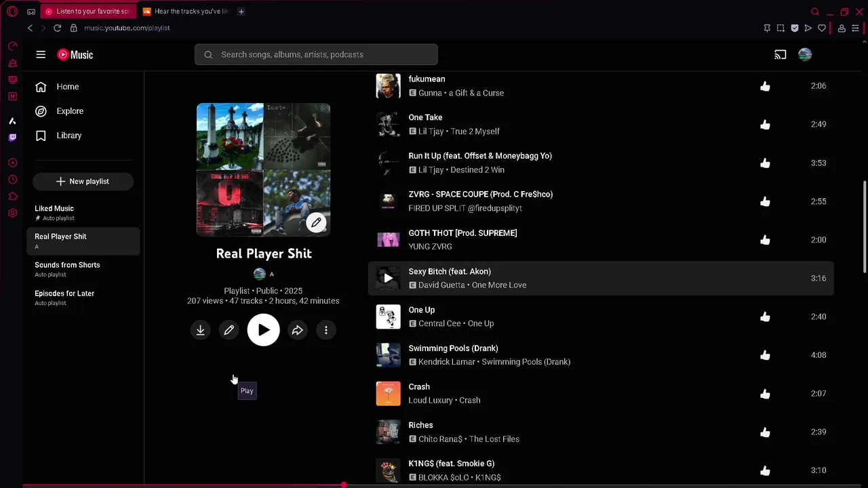Download the Real Player Shit playlist

201,330
